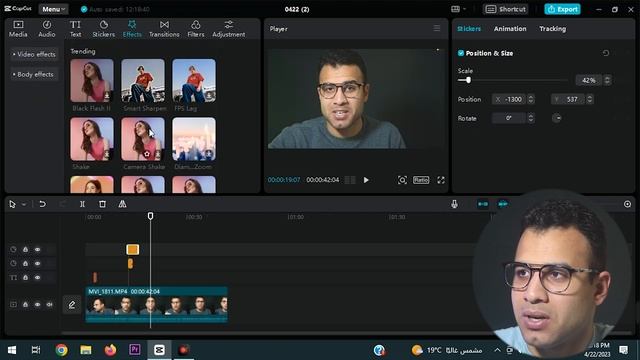This screenshot has height=360, width=640.
Task: Lock the top sticker track
Action: 25,249
